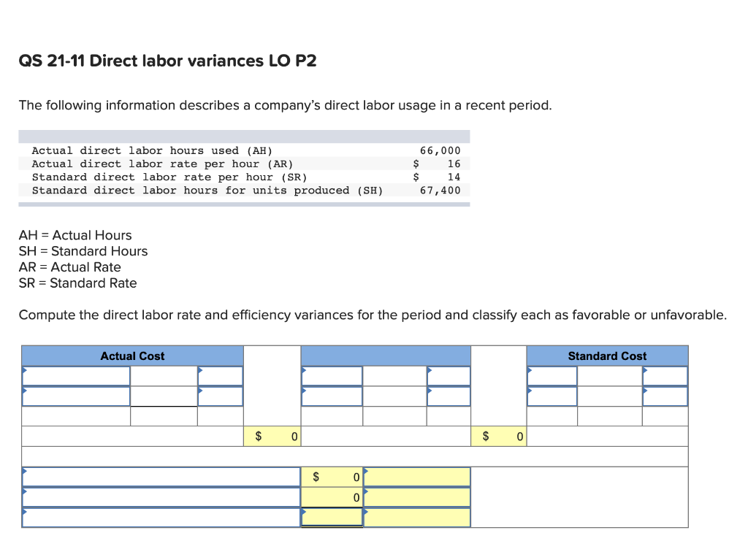748x560 pixels.
Task: Click first variance amount cell showing $ 0
Action: [x=332, y=477]
